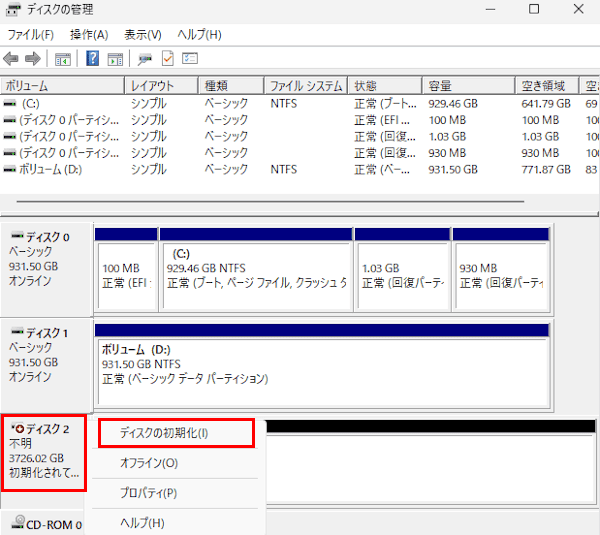Click the 1.03 GB capacity cell in list
Viewport: 600px width, 535px height.
coord(447,136)
